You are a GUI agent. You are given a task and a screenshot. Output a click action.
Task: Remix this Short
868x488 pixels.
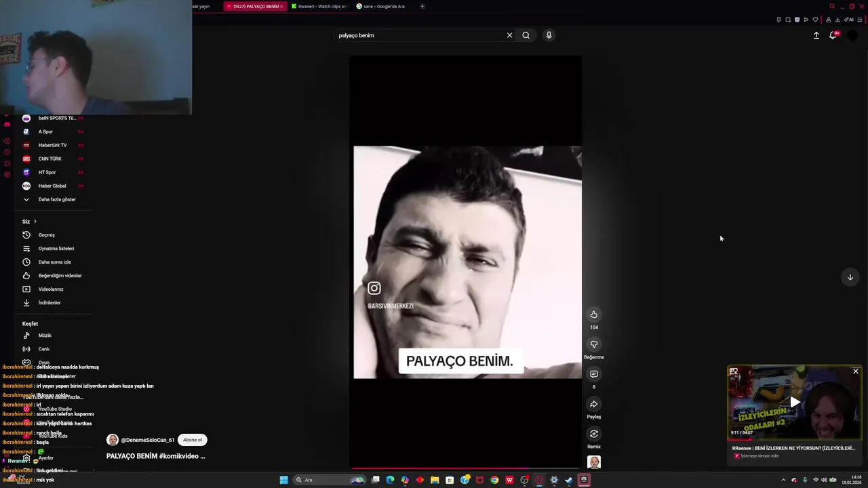point(593,434)
